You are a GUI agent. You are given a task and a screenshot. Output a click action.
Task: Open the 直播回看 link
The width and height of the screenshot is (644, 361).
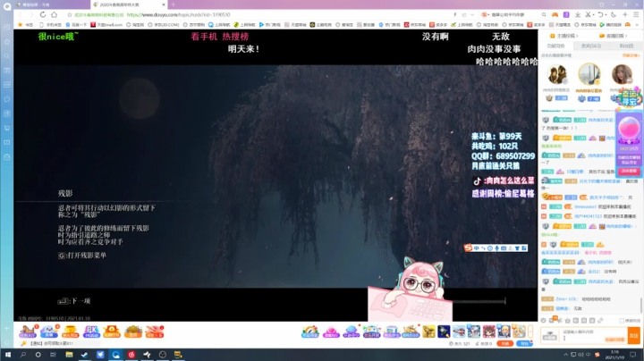tap(614, 36)
